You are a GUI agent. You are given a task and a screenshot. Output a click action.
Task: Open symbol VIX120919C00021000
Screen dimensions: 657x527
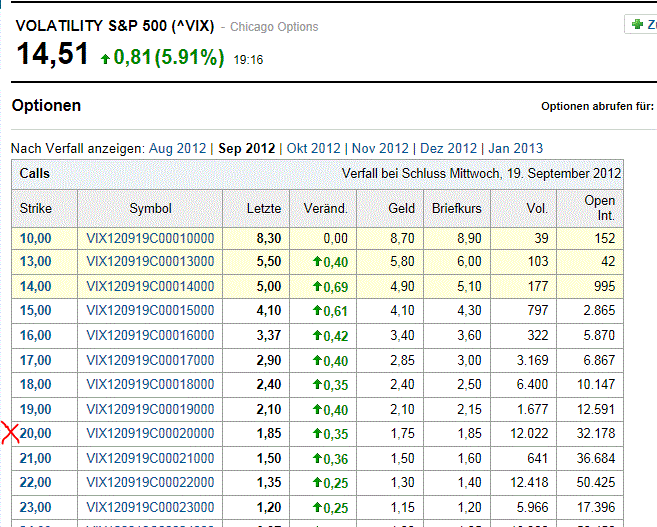pos(150,458)
